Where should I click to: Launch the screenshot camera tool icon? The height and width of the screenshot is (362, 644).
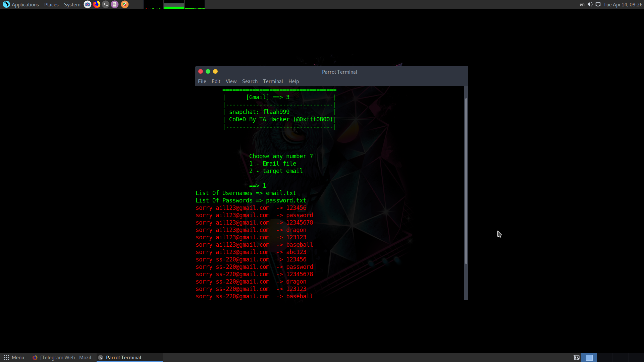pyautogui.click(x=87, y=4)
